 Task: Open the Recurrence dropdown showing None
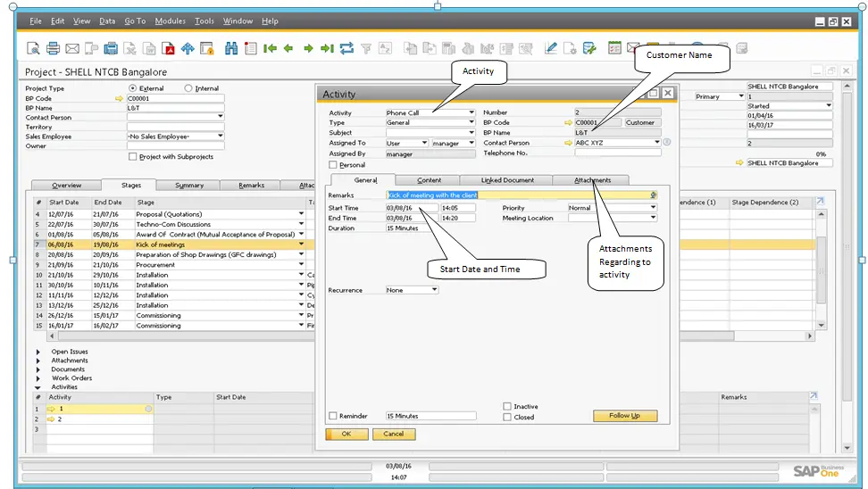pos(435,290)
